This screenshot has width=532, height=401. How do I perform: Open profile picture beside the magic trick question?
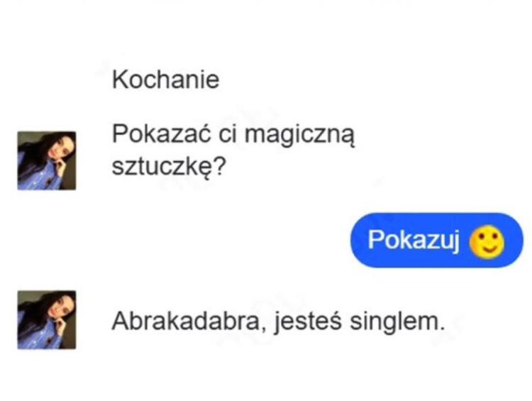click(47, 160)
